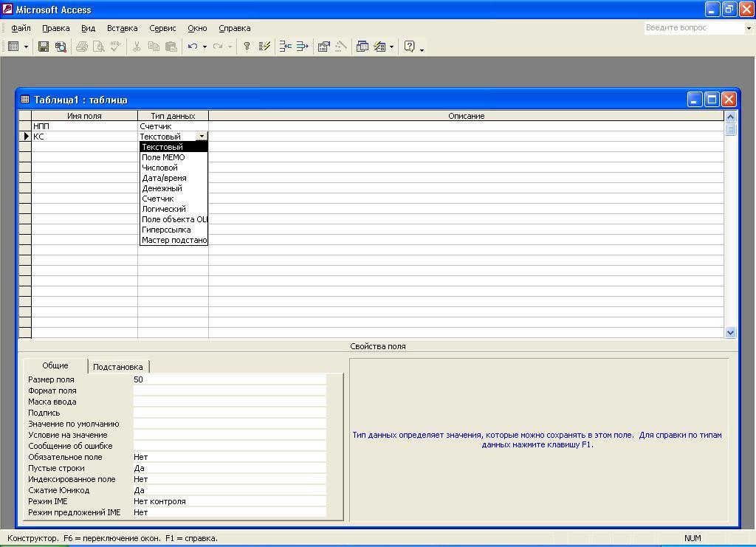
Task: Choose Дата/время data type
Action: pos(173,178)
